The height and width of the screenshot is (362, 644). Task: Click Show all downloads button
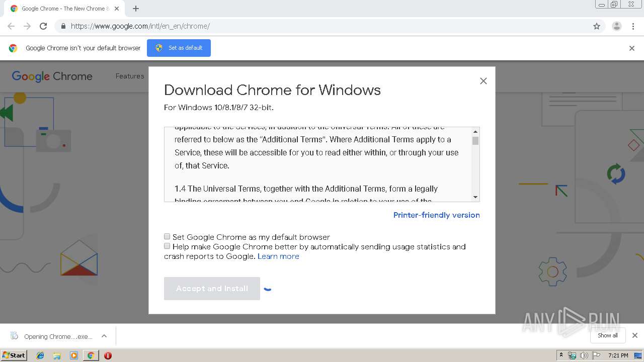tap(608, 335)
